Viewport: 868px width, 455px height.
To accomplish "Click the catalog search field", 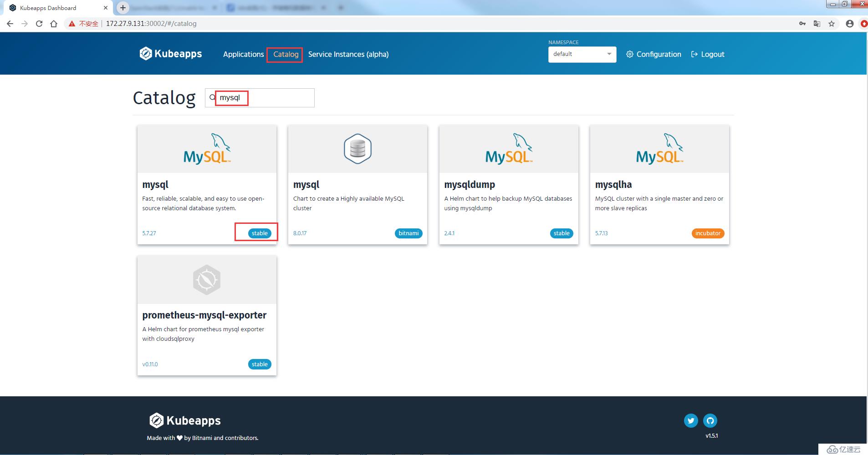I will (260, 98).
